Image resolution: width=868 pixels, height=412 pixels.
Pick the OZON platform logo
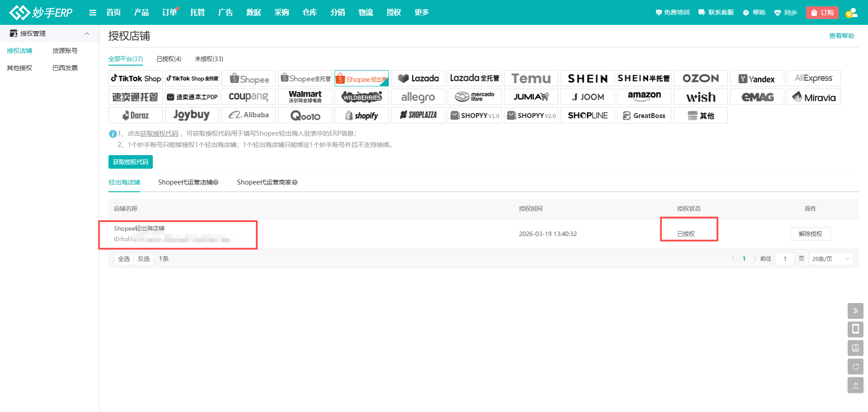click(701, 78)
